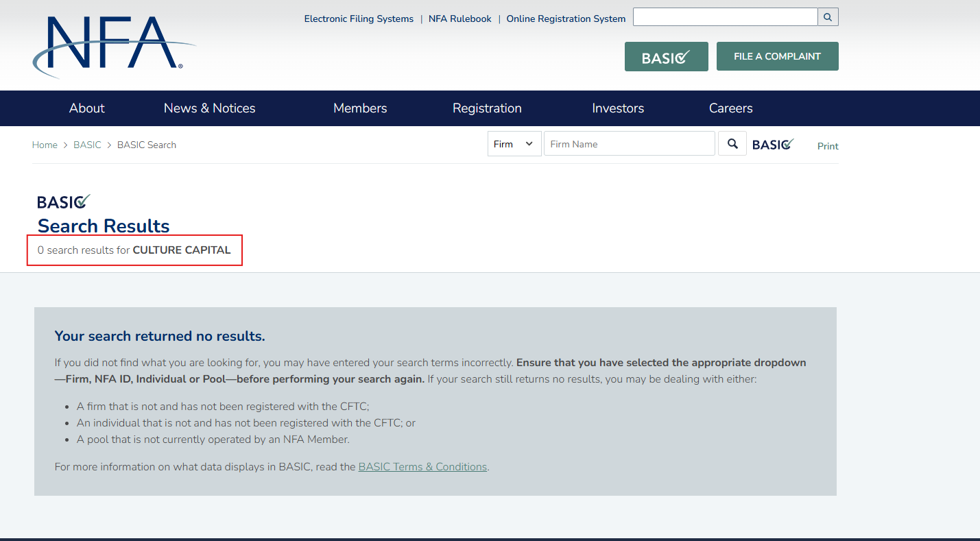
Task: Click the green BASIC checkmark button
Action: tap(666, 57)
